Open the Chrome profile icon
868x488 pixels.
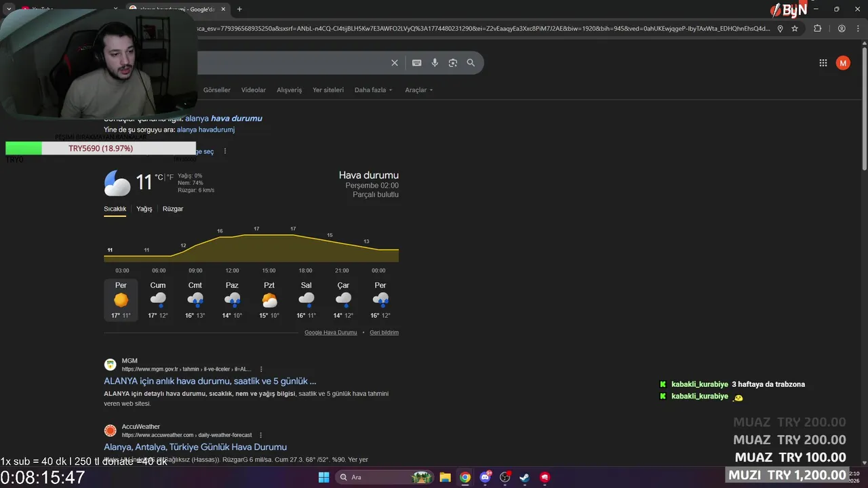click(842, 28)
